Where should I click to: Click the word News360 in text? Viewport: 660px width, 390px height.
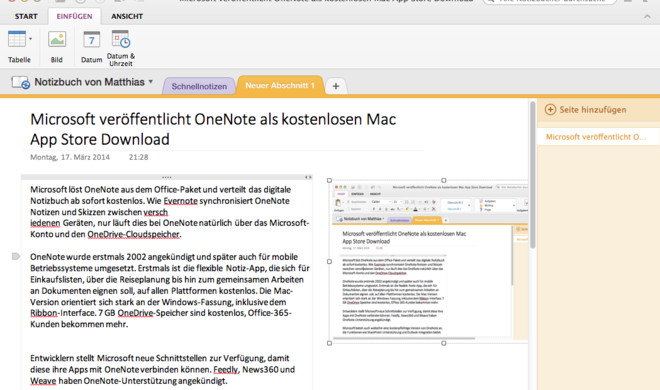(259, 370)
